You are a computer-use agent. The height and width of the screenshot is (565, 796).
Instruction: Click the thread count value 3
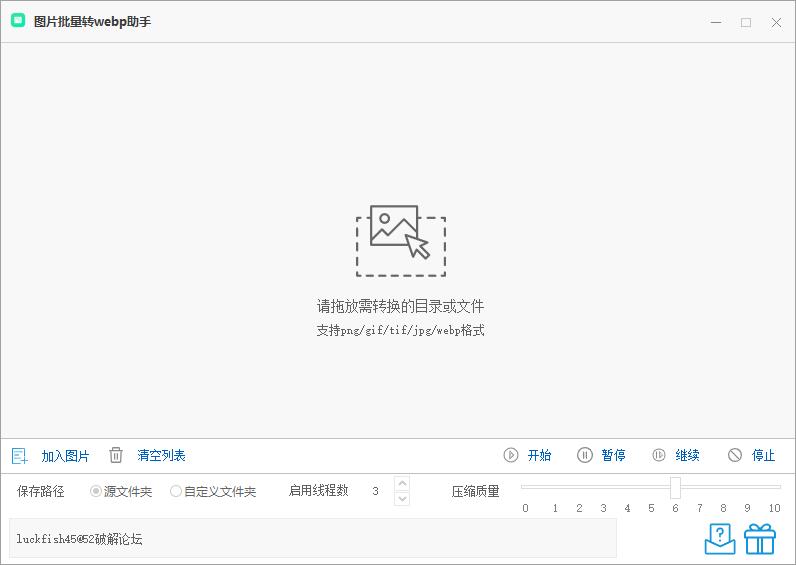click(375, 491)
